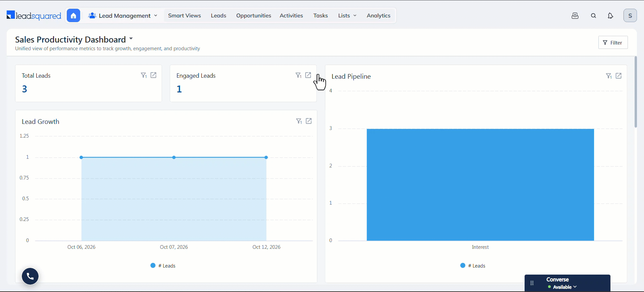The image size is (644, 292).
Task: Select the Oct 06, 2026 data point
Action: point(82,157)
